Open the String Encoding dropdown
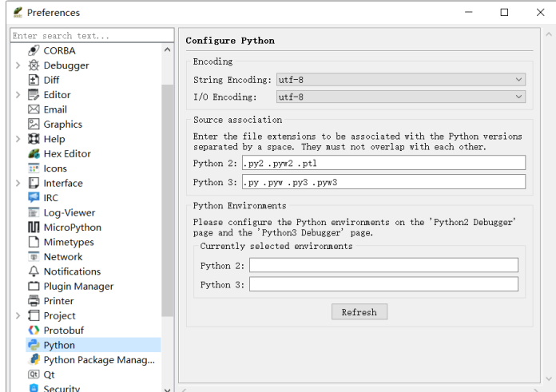 coord(401,80)
